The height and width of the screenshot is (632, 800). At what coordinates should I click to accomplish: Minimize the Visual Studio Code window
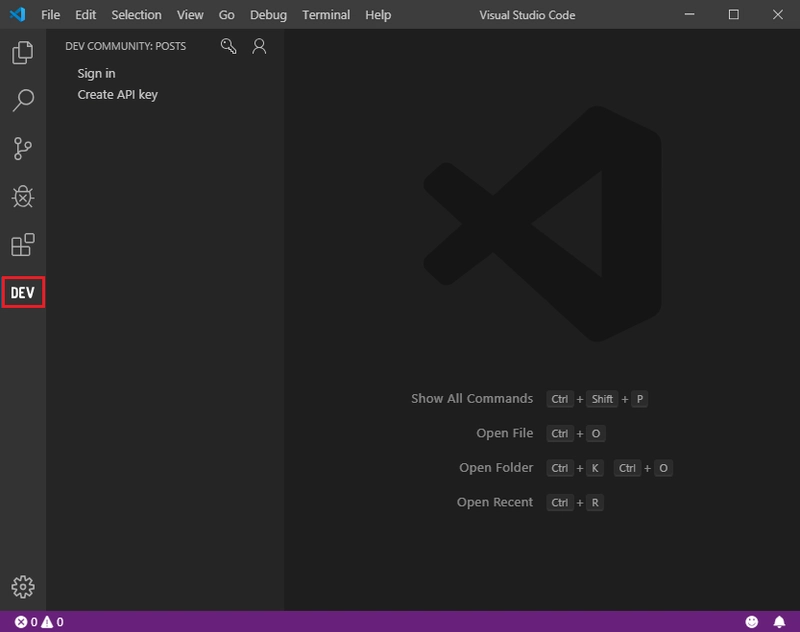coord(689,14)
